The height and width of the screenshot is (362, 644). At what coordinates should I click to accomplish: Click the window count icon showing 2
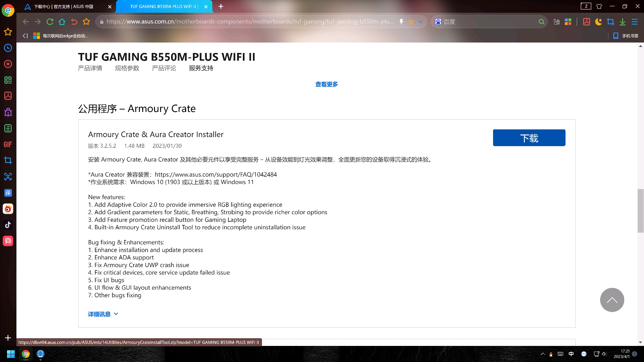586,6
